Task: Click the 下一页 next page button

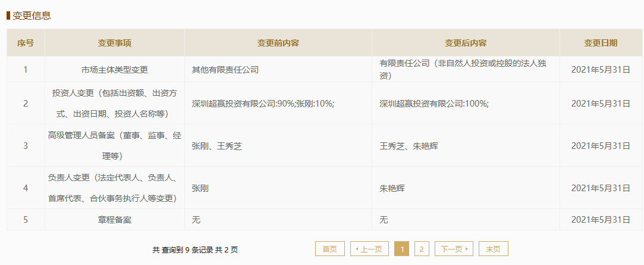Action: tap(454, 249)
